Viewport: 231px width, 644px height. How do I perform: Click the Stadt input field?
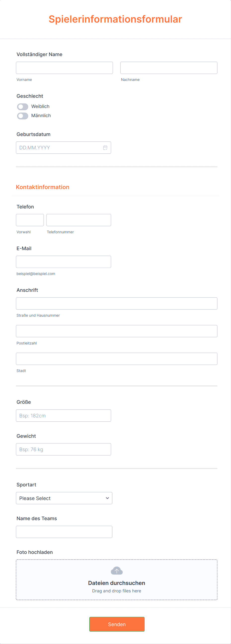coord(117,359)
